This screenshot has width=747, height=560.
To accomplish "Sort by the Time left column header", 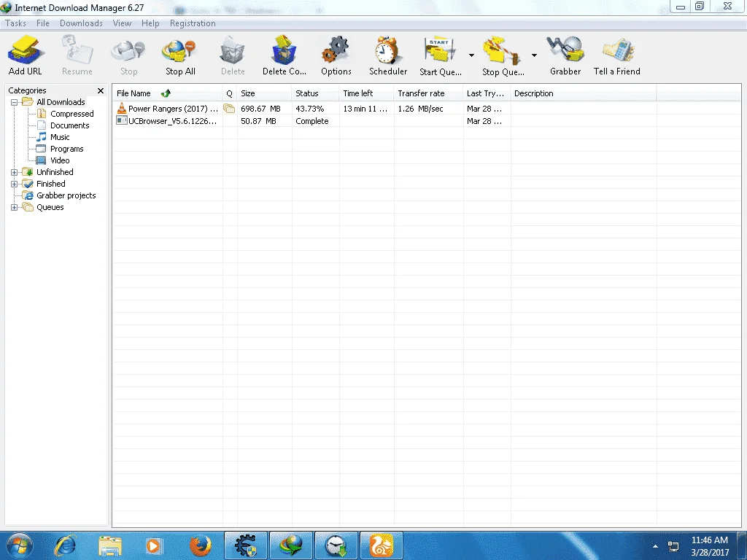I will point(367,93).
